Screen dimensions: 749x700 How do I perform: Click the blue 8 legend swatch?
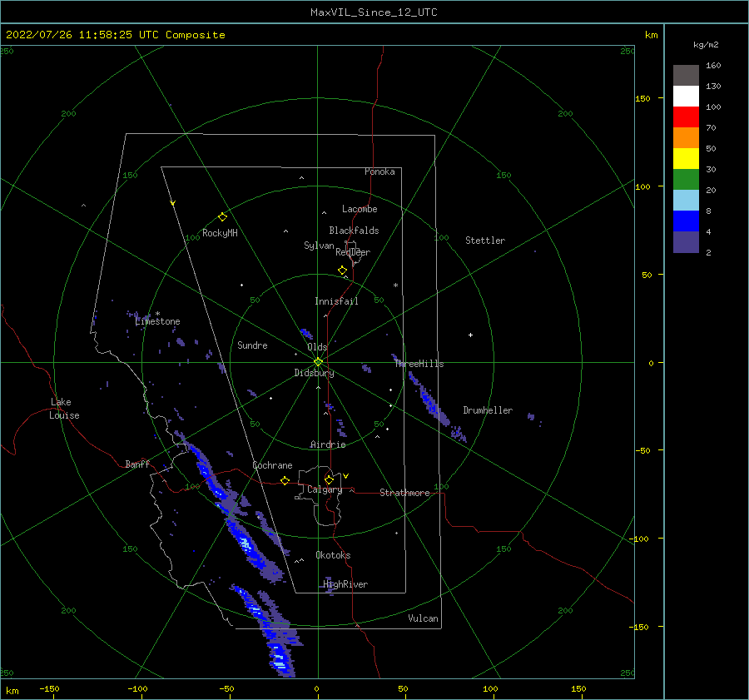point(686,221)
